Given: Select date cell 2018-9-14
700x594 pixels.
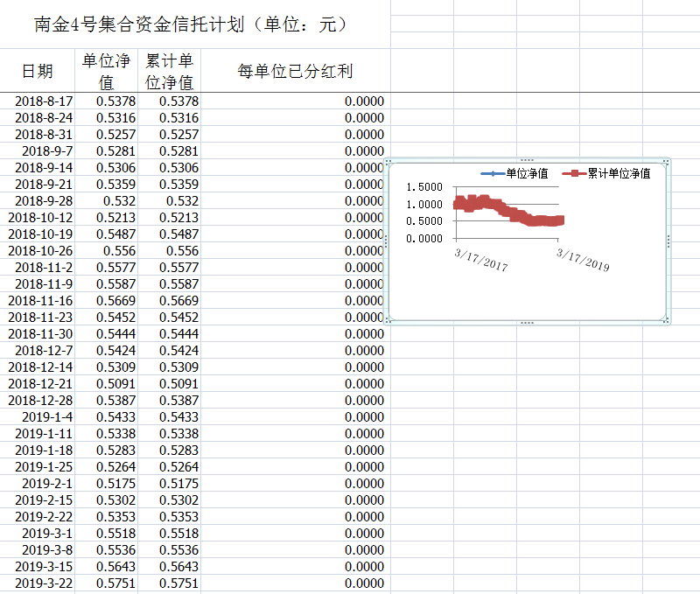Looking at the screenshot, I should (38, 168).
